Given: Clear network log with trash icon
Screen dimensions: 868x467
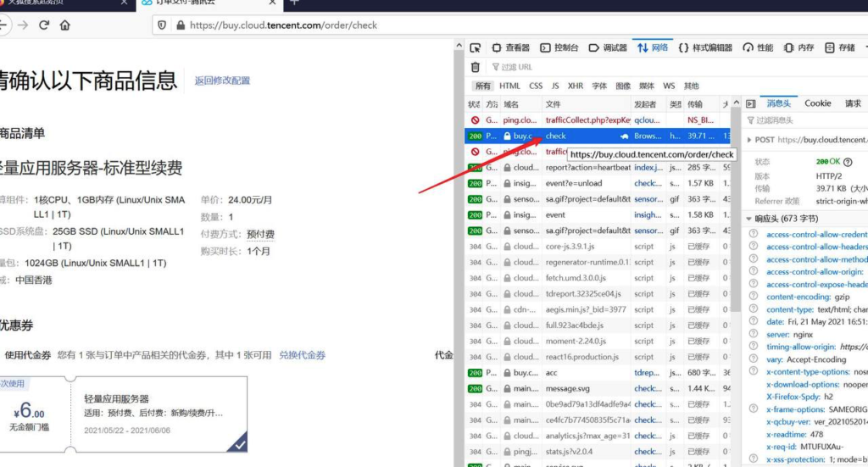Looking at the screenshot, I should pyautogui.click(x=476, y=67).
